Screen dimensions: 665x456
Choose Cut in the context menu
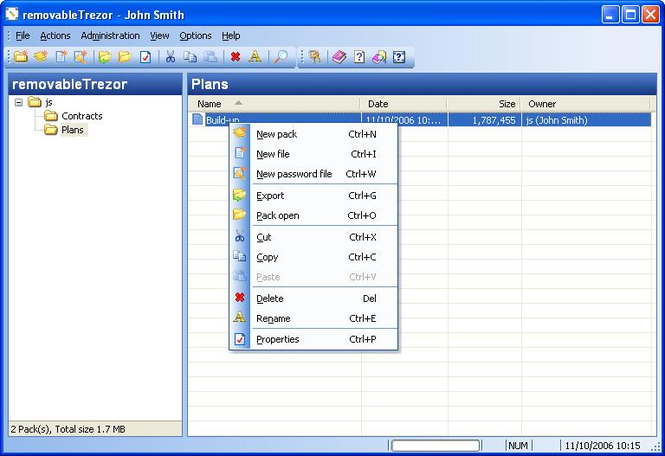point(313,237)
